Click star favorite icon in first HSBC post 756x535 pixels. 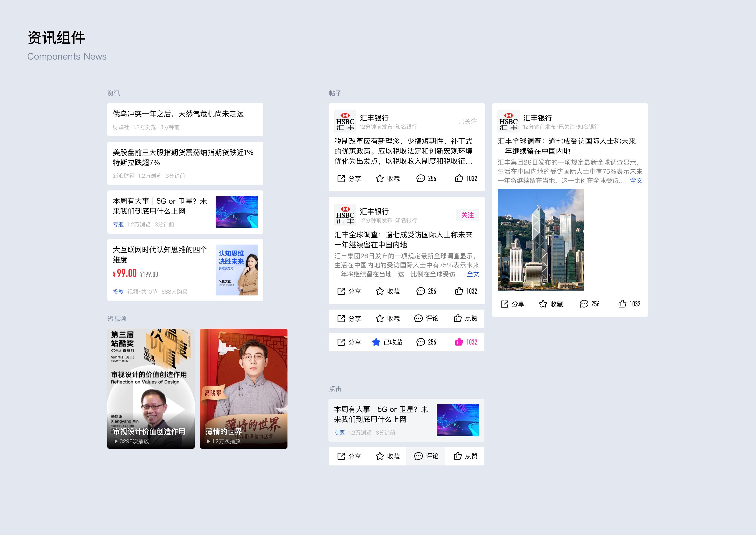coord(380,179)
